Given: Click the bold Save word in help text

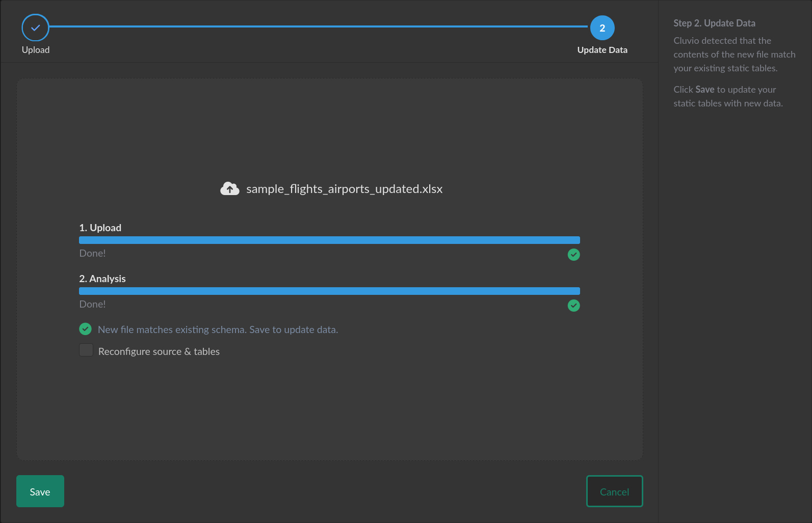Looking at the screenshot, I should 704,90.
